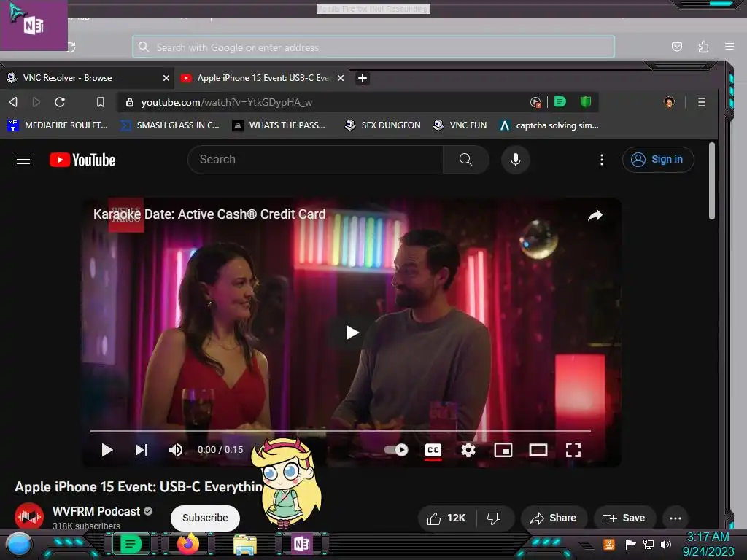Share the video using the arrow on the player

(595, 216)
